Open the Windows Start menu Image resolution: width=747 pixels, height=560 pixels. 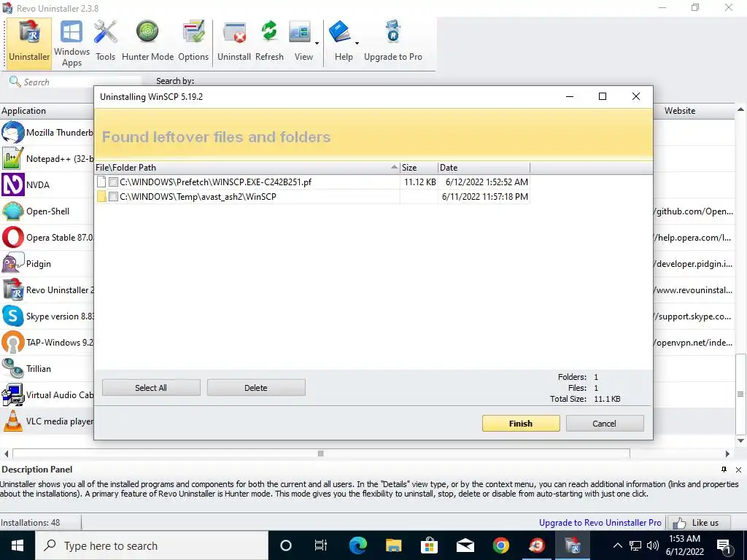click(18, 545)
